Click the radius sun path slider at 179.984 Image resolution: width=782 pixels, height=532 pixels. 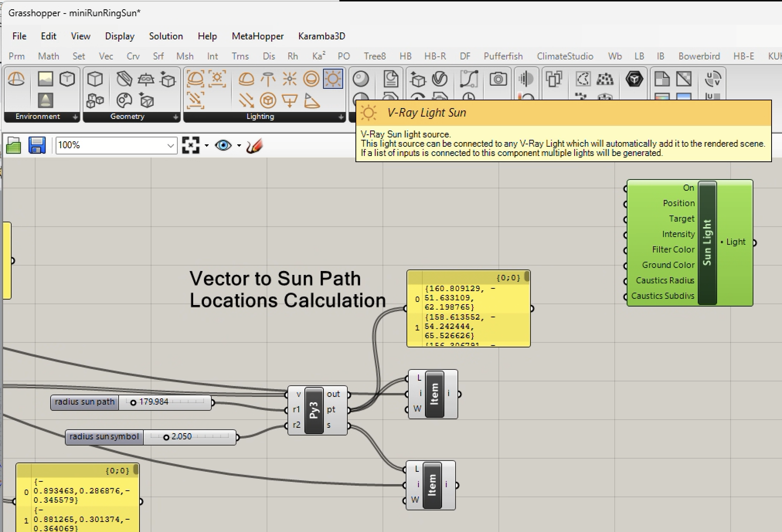point(131,402)
